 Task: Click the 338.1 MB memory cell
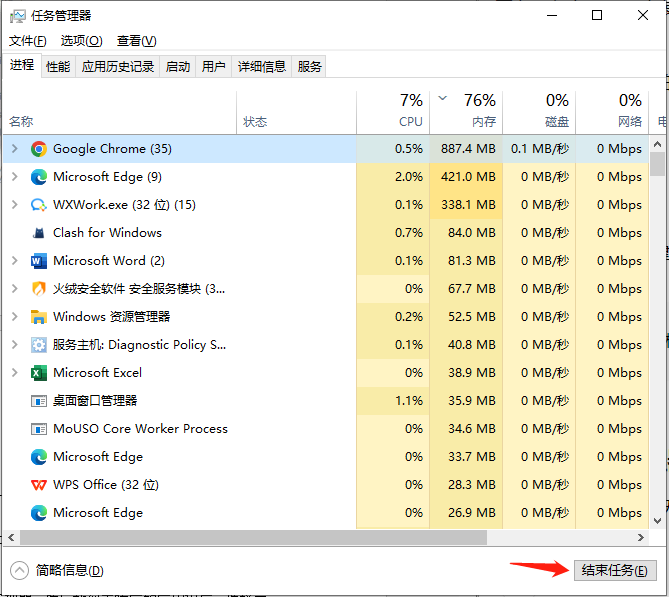tap(466, 205)
